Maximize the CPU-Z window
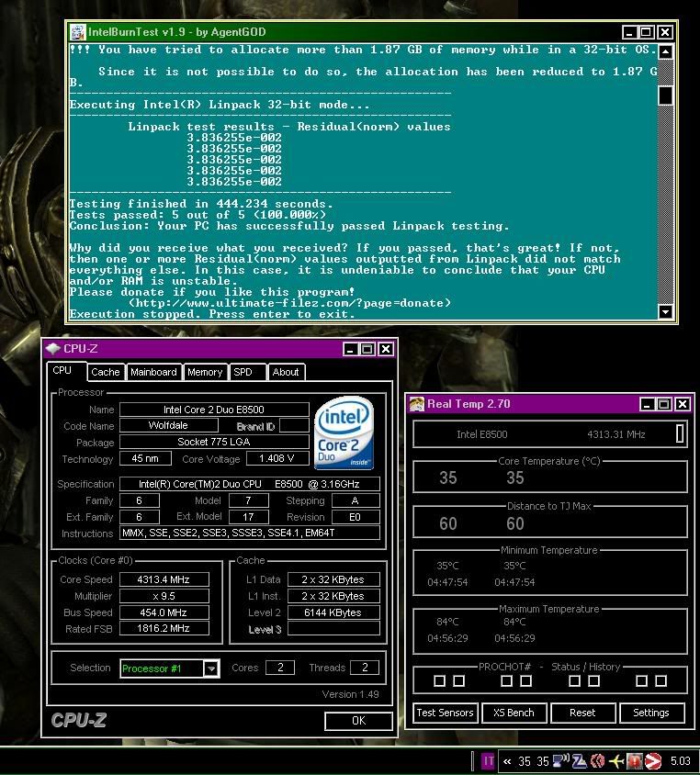Screen dimensions: 700x775 (367, 350)
